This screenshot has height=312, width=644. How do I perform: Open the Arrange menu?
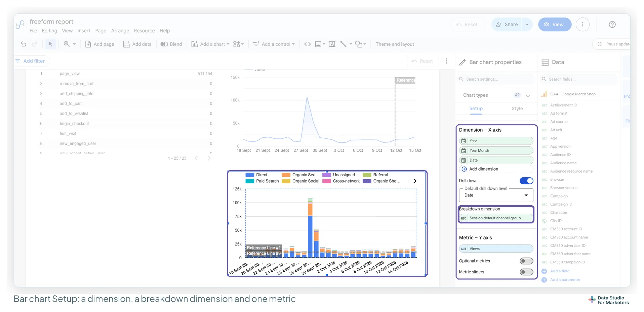coord(120,31)
